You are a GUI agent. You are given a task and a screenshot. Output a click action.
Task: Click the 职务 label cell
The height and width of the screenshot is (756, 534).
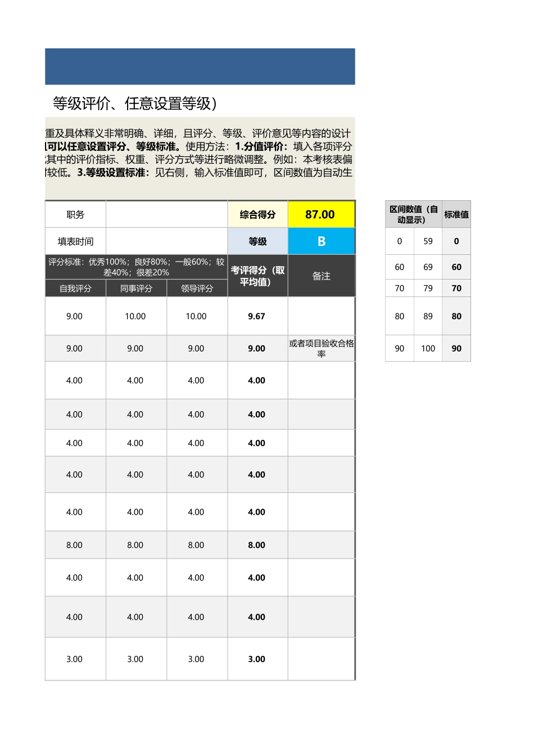[x=75, y=214]
